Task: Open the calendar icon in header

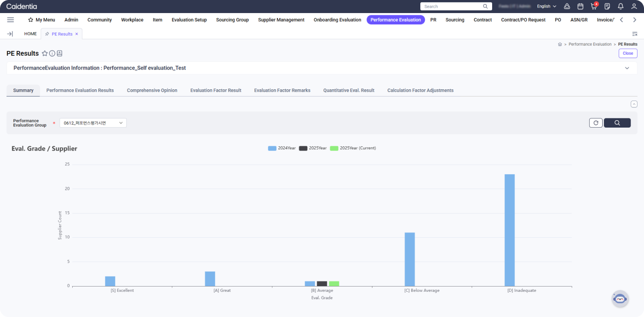Action: coord(580,7)
